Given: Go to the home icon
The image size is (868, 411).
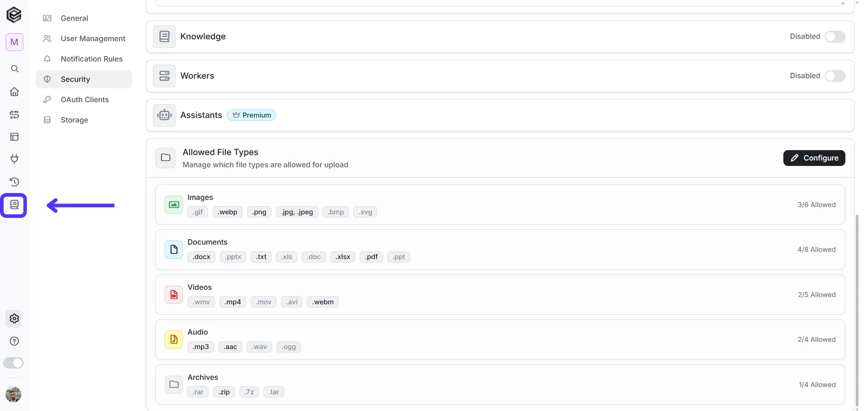Looking at the screenshot, I should coord(14,92).
